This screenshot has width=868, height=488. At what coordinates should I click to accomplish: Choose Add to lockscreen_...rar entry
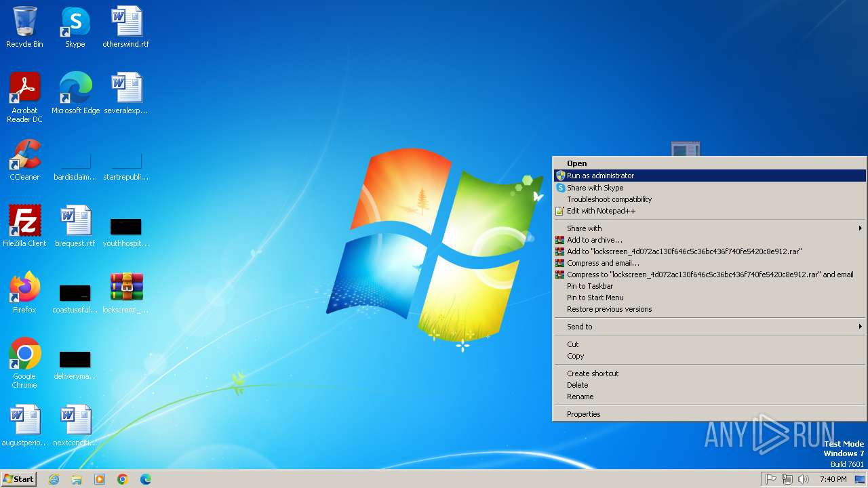click(x=710, y=251)
